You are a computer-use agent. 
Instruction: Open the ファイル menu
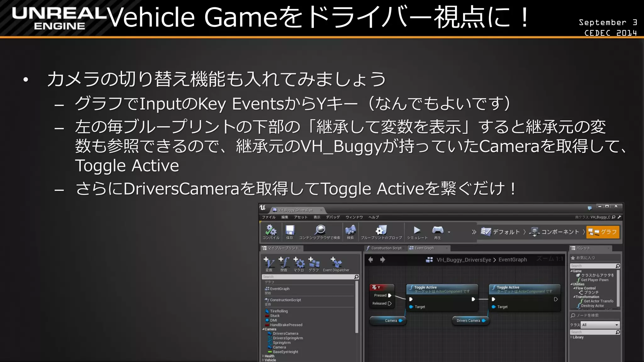point(269,217)
